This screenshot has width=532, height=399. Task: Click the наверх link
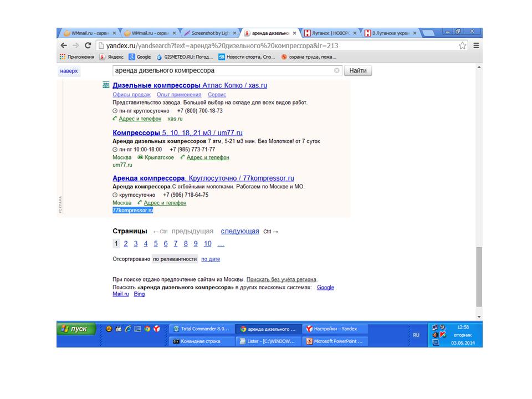pyautogui.click(x=69, y=71)
